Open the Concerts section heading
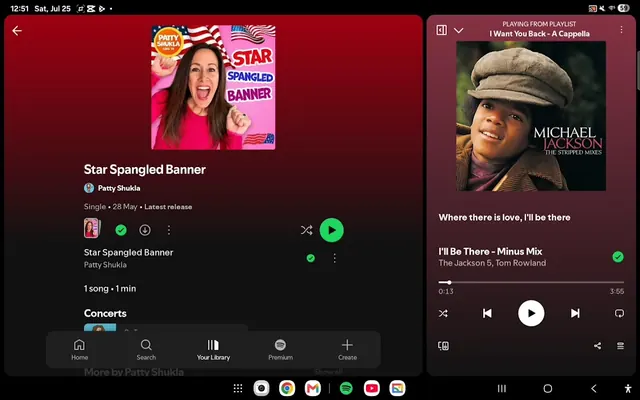This screenshot has height=400, width=640. pos(105,313)
